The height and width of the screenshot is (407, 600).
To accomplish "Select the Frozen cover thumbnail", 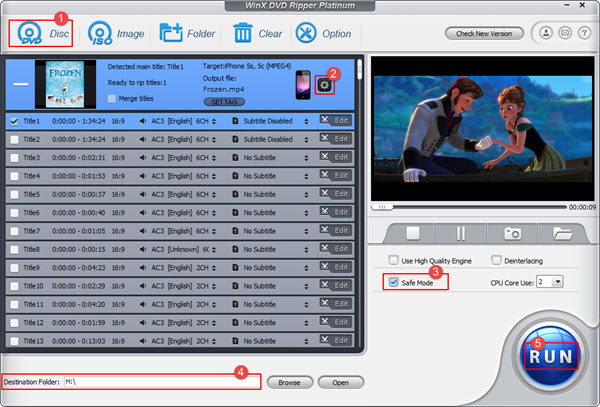I will (65, 84).
